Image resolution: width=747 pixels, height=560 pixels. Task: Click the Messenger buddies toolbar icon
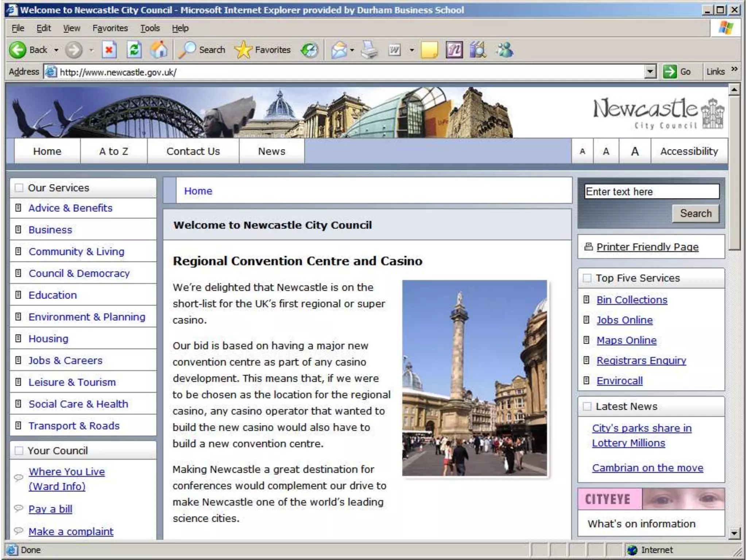pyautogui.click(x=504, y=50)
